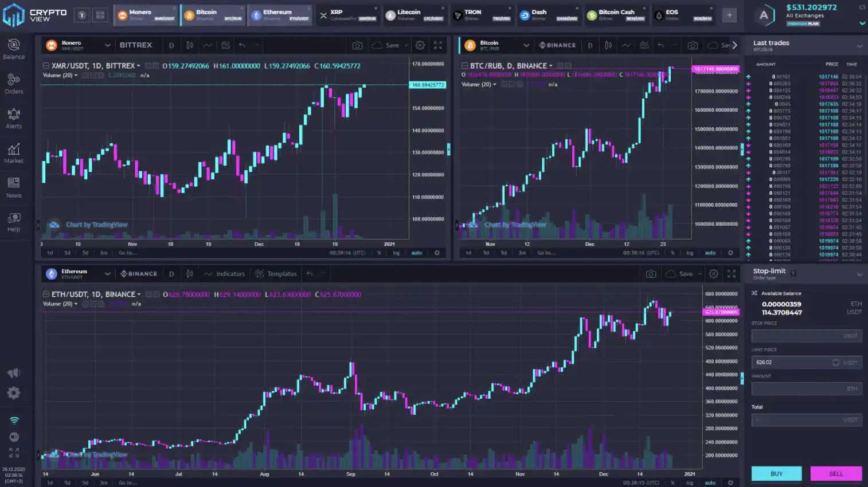868x487 pixels.
Task: Open indicators on the Monero chart toolbar
Action: tap(208, 45)
